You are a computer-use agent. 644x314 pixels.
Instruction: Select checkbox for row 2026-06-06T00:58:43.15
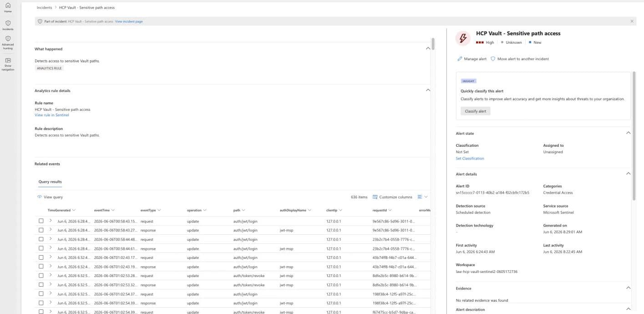point(41,221)
